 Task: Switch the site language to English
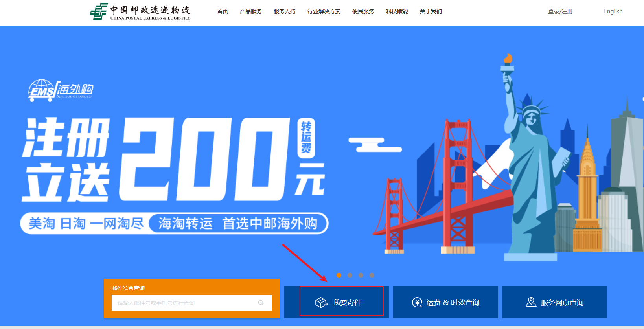pos(613,11)
